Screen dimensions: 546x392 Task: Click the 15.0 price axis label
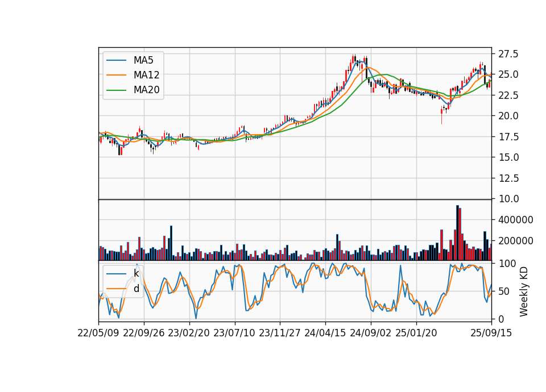(508, 157)
